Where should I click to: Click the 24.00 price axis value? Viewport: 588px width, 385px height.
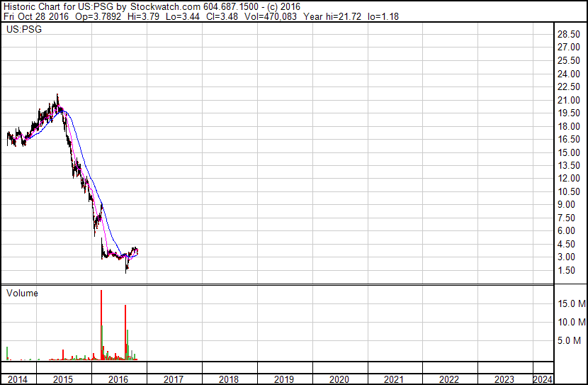569,74
